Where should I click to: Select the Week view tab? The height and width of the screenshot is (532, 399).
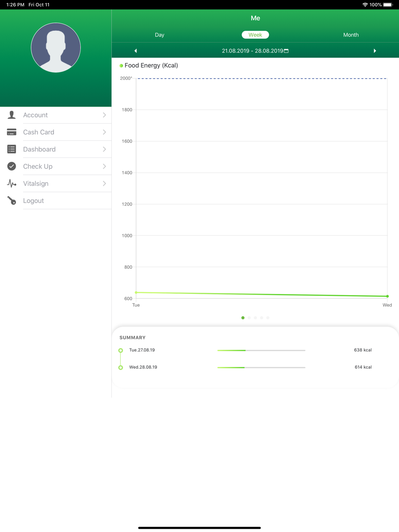coord(255,35)
